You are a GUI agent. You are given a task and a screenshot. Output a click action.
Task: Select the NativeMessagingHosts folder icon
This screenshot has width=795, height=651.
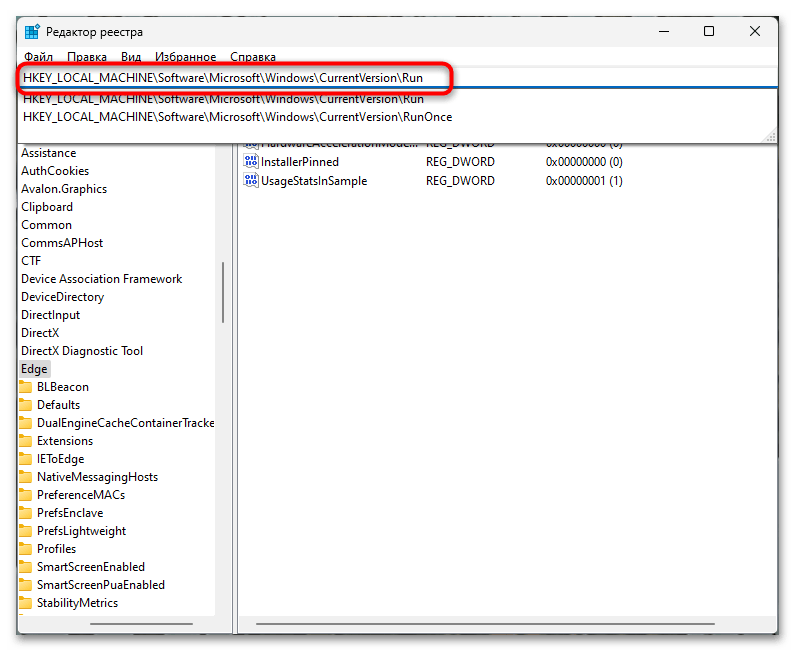click(25, 477)
